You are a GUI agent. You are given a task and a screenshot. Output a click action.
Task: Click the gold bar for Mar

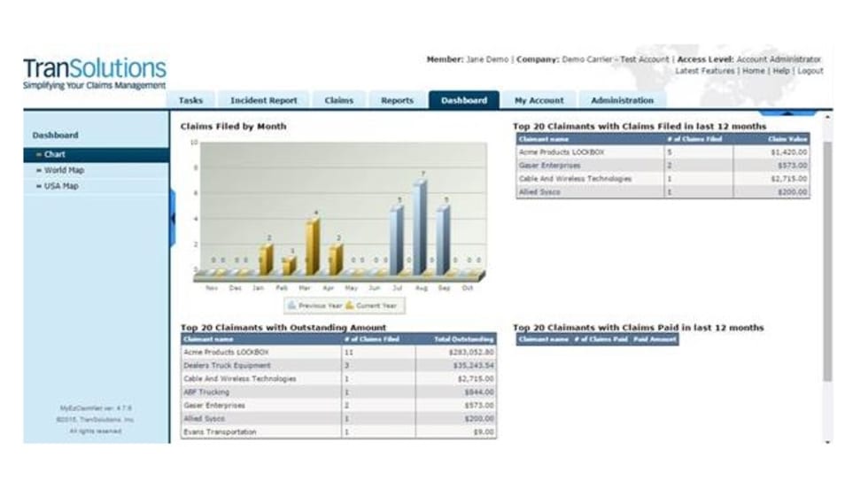pyautogui.click(x=312, y=246)
